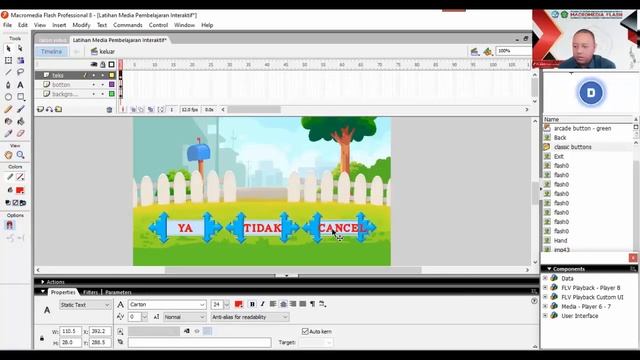
Task: Toggle lock for all layers
Action: click(103, 64)
